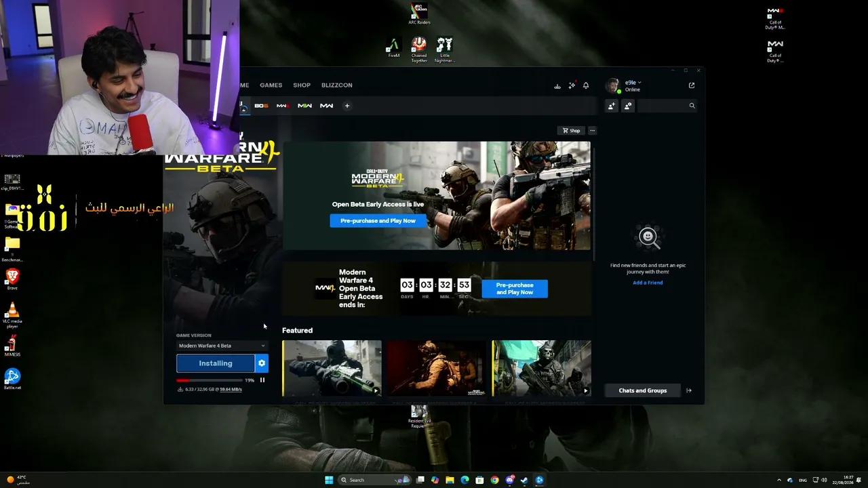Open Battle.net desktop shortcut
Viewport: 868px width, 488px height.
point(12,379)
